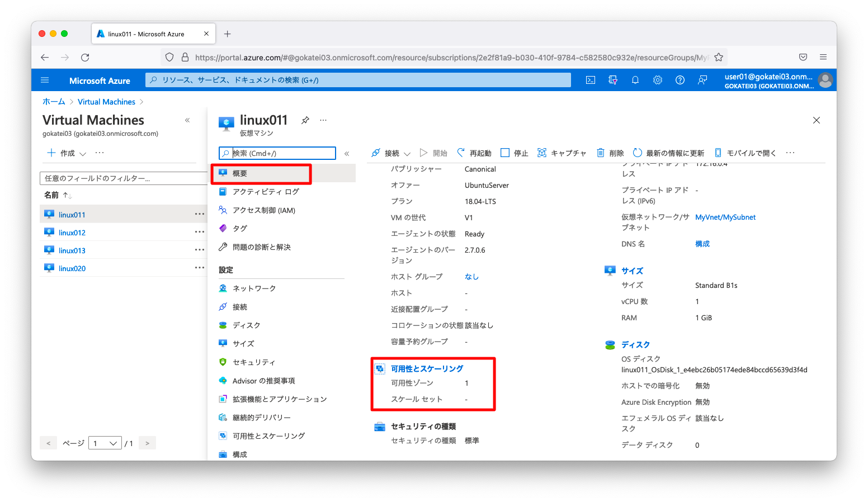The width and height of the screenshot is (868, 502).
Task: Launch the Cloud Shell icon
Action: (x=590, y=80)
